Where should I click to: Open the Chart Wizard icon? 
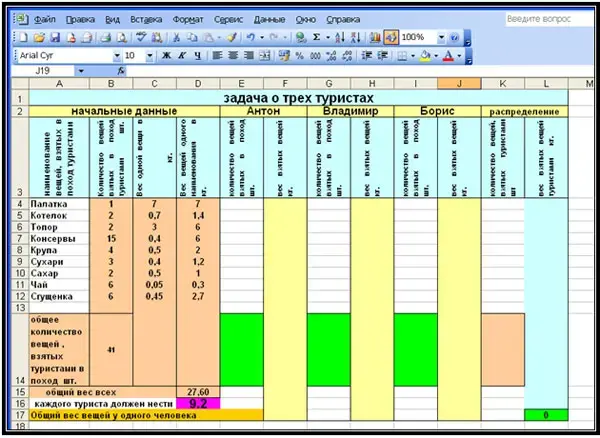[375, 37]
